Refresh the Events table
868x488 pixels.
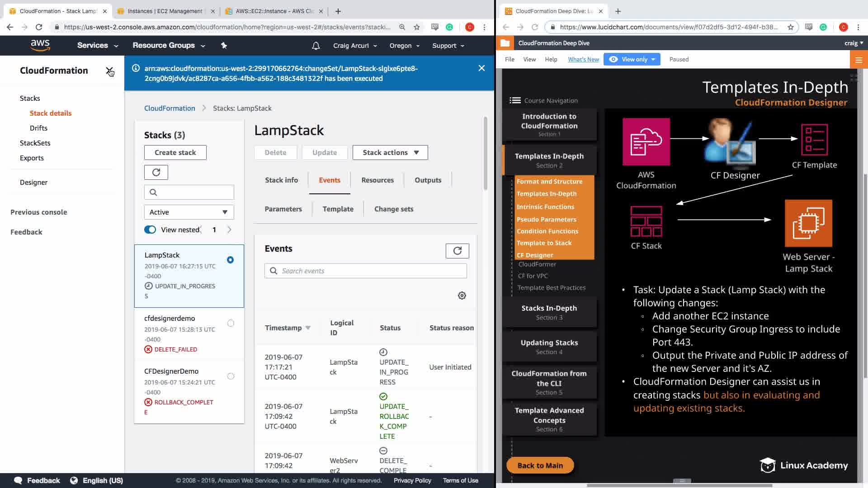point(457,251)
